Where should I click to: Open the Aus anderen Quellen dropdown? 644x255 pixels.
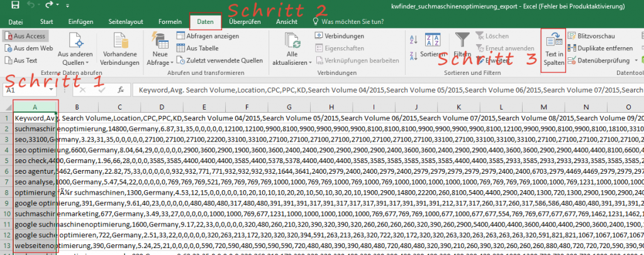point(75,49)
